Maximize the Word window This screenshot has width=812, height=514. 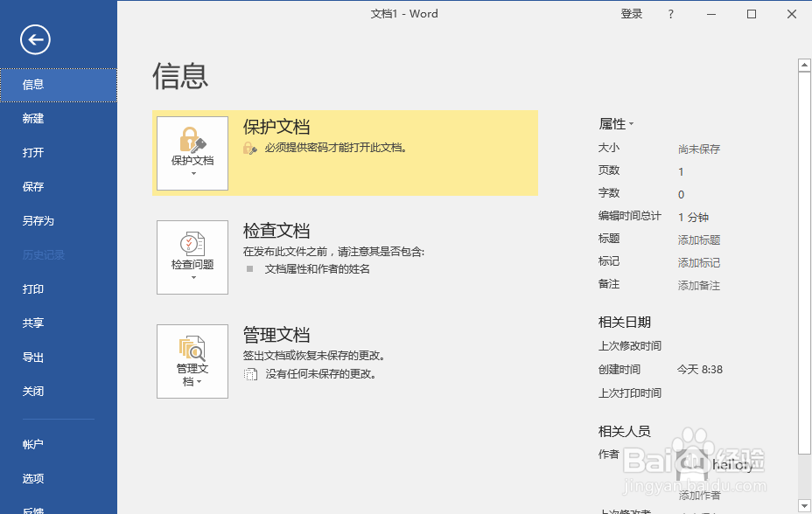click(x=752, y=15)
